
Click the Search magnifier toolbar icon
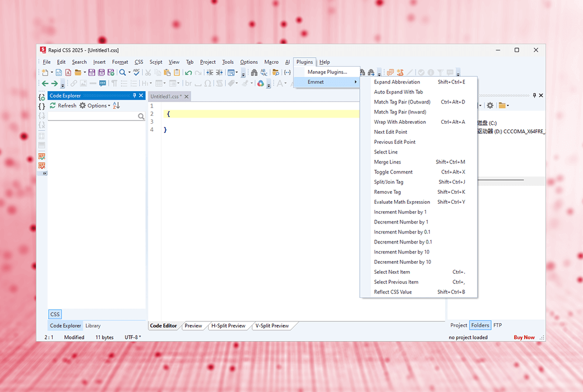pos(122,72)
